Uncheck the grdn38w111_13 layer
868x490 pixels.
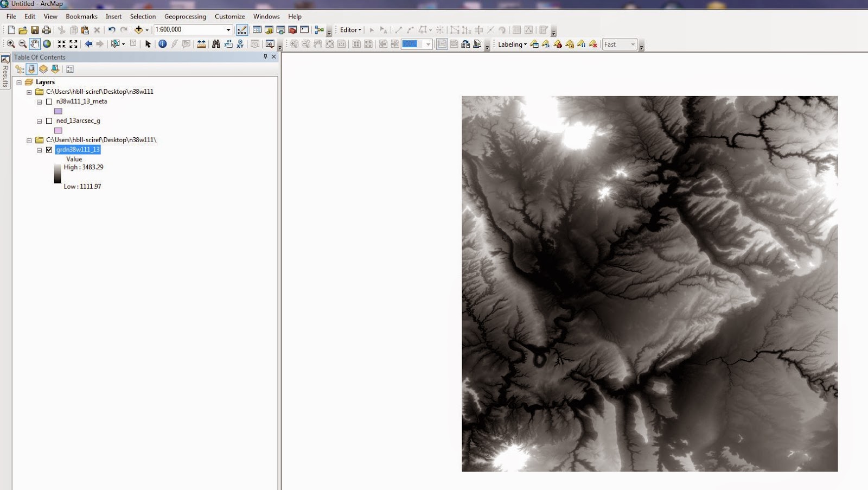point(49,150)
